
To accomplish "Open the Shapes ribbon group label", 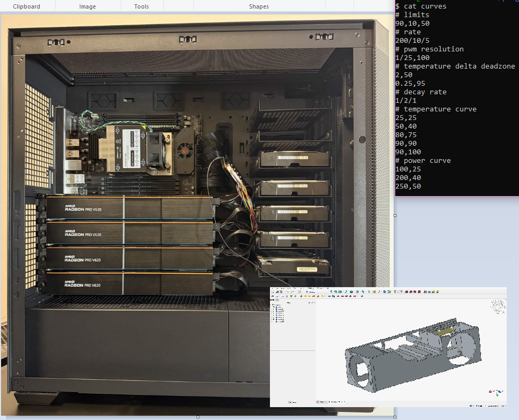I will click(259, 6).
